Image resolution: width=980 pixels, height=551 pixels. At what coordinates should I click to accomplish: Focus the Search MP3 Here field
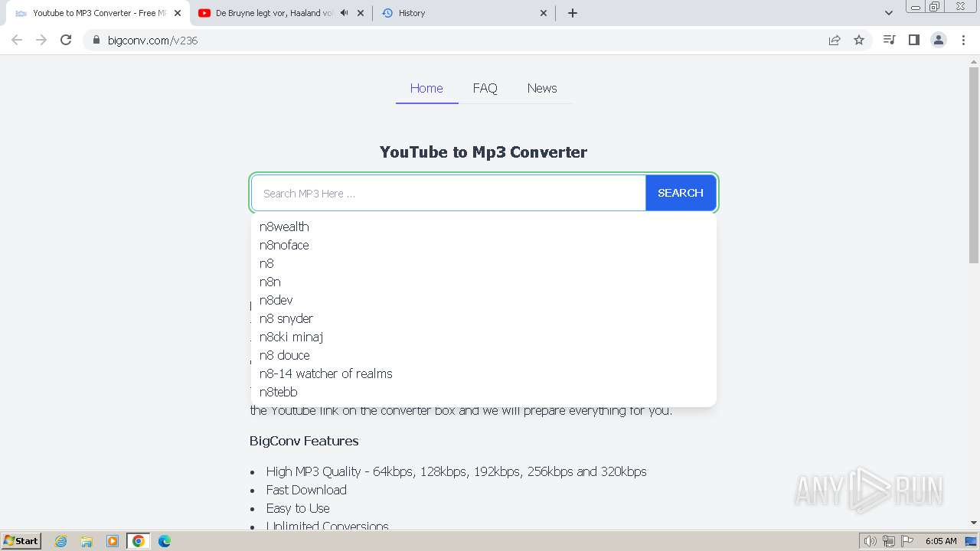[449, 193]
